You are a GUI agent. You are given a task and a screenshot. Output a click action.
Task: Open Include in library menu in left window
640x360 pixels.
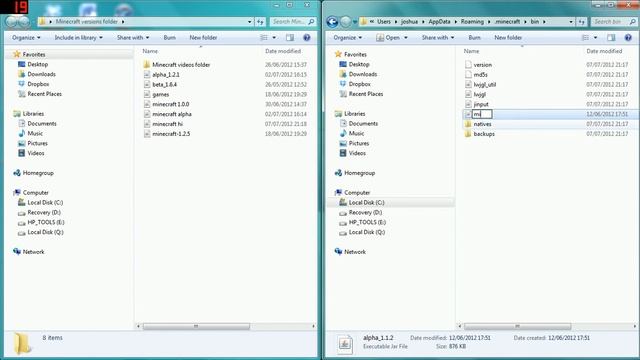pos(78,38)
